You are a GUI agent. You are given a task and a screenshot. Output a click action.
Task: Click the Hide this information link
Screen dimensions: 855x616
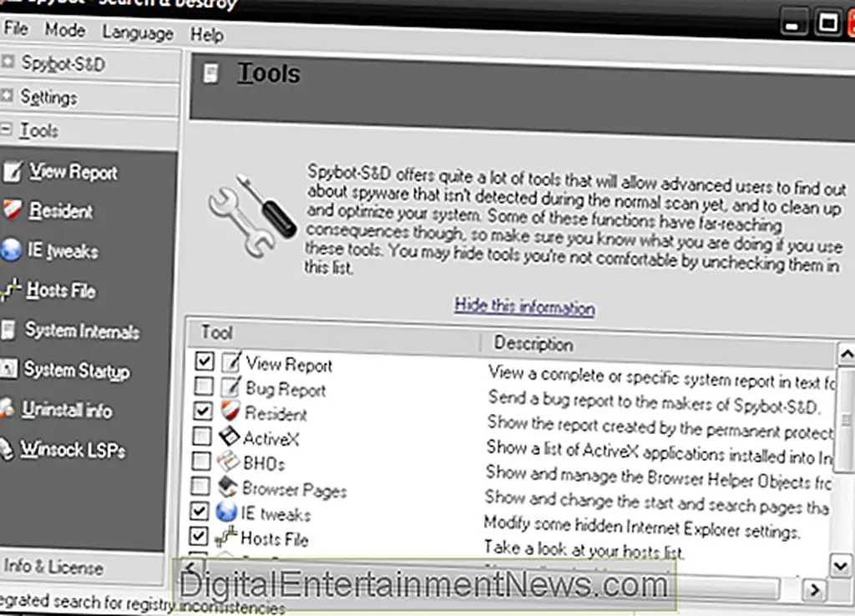pyautogui.click(x=524, y=307)
